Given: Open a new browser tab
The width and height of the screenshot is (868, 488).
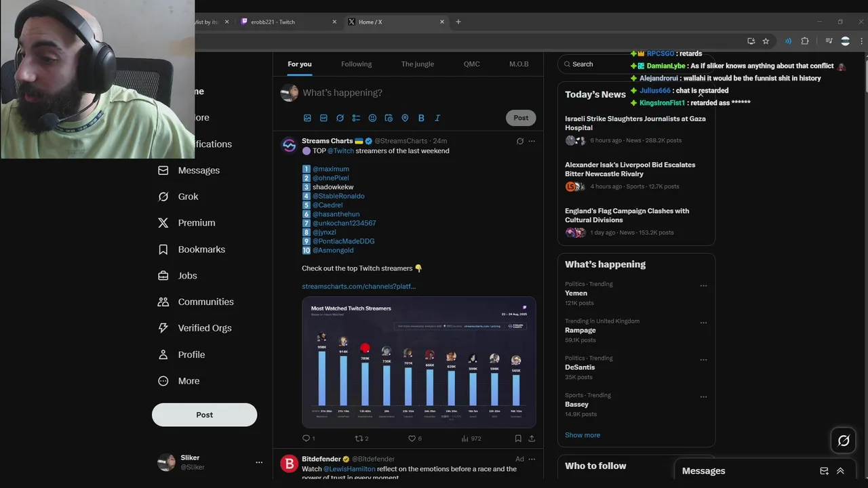Looking at the screenshot, I should (x=458, y=22).
